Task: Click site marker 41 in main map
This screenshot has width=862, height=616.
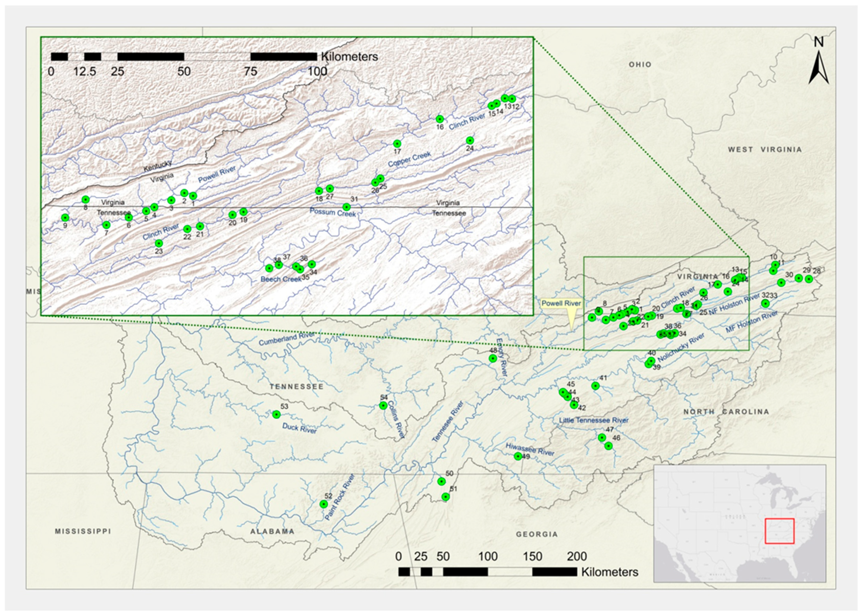Action: (596, 386)
